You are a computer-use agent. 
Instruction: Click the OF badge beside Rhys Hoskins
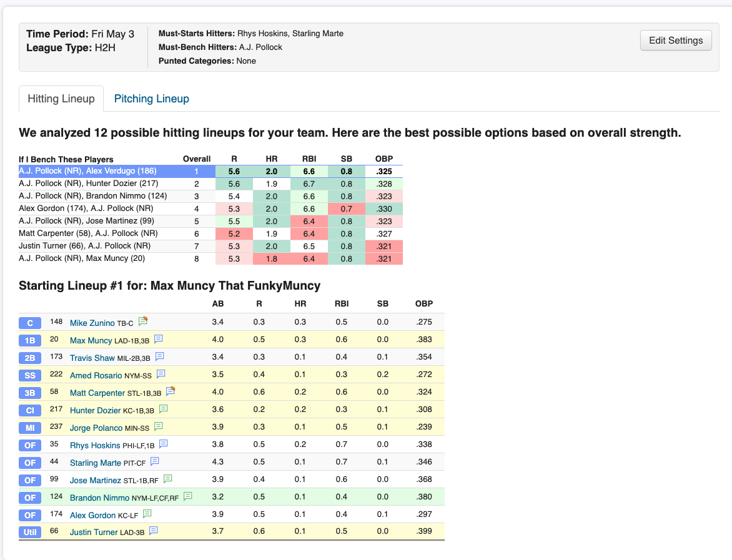coord(30,445)
